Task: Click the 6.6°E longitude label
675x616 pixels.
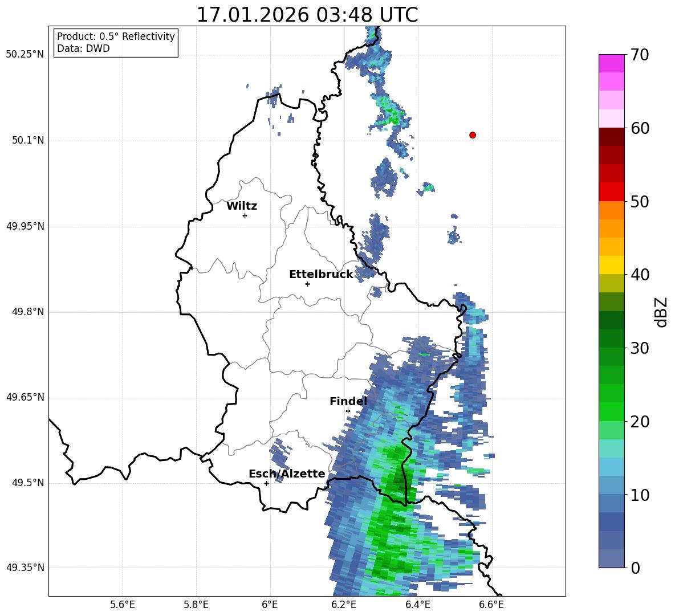Action: click(x=491, y=605)
